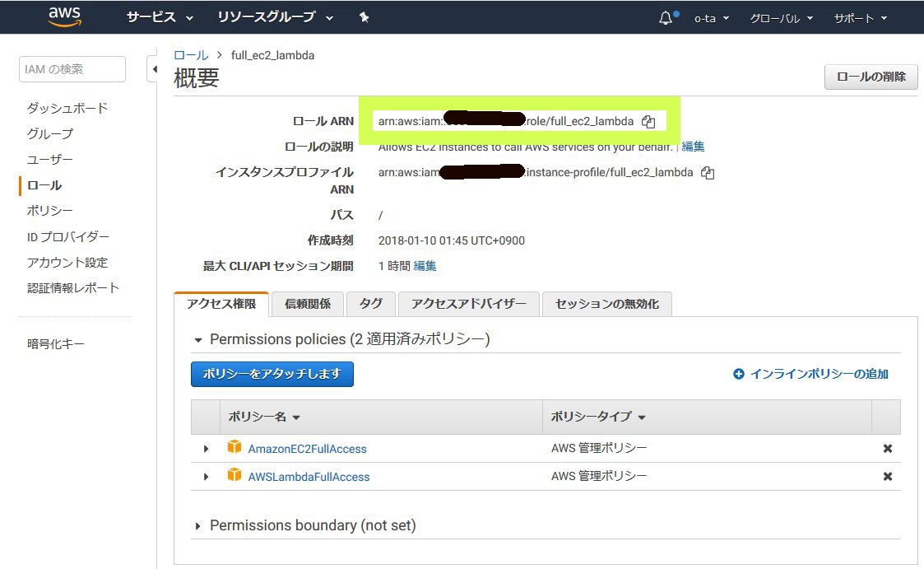Click the plus icon for inline policy

point(738,374)
